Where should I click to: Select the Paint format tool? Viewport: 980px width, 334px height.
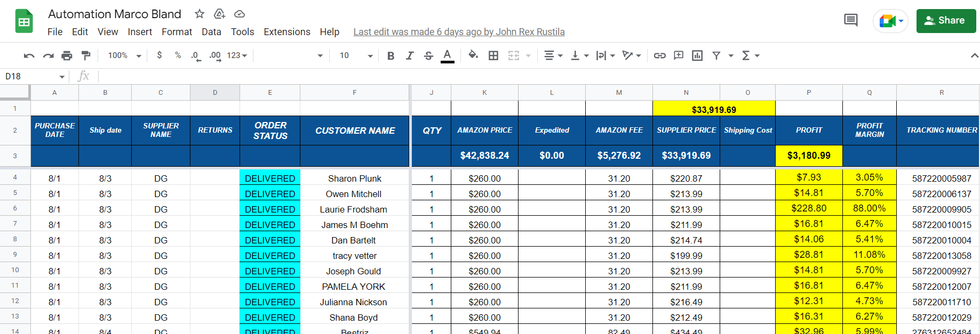pos(86,55)
